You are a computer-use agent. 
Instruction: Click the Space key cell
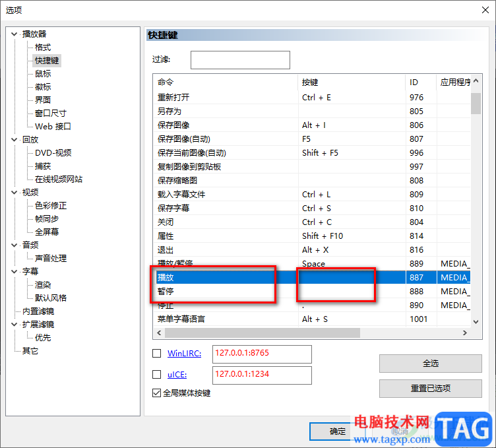(352, 264)
